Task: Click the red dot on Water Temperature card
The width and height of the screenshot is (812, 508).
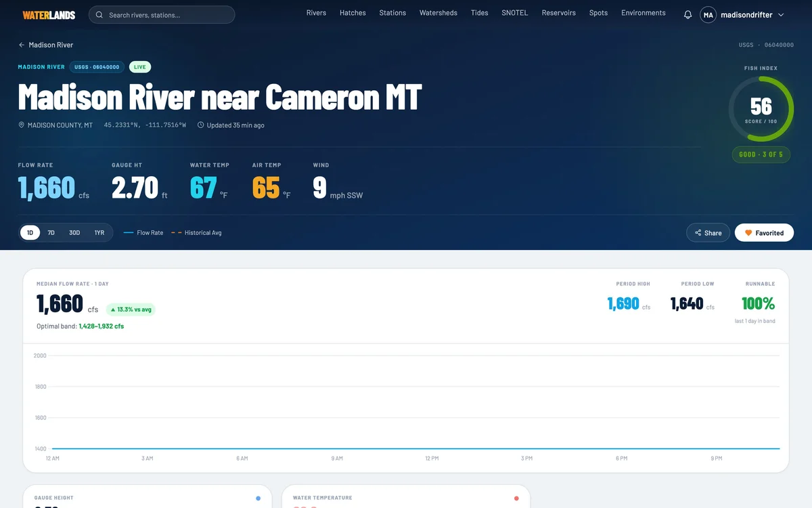Action: (516, 499)
